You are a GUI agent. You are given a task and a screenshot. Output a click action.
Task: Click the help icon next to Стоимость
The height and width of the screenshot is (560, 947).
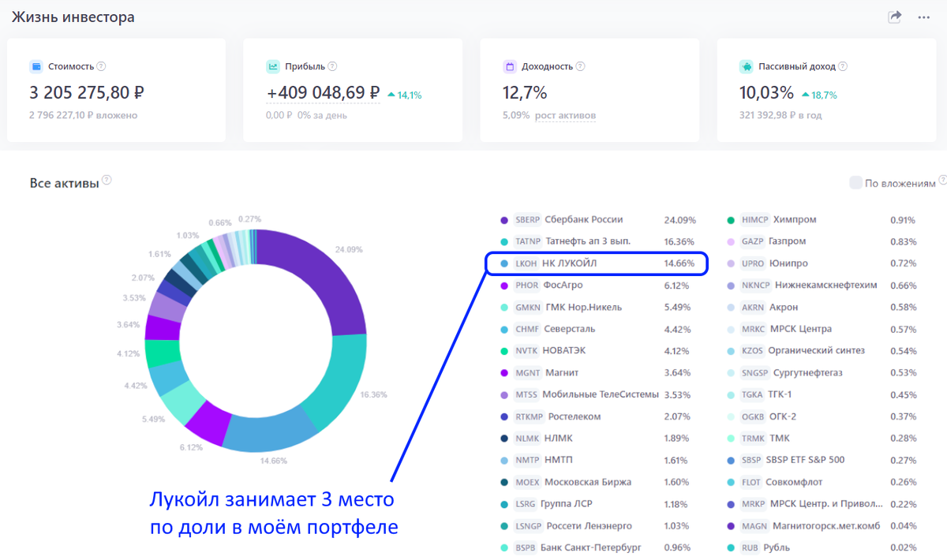coord(101,66)
